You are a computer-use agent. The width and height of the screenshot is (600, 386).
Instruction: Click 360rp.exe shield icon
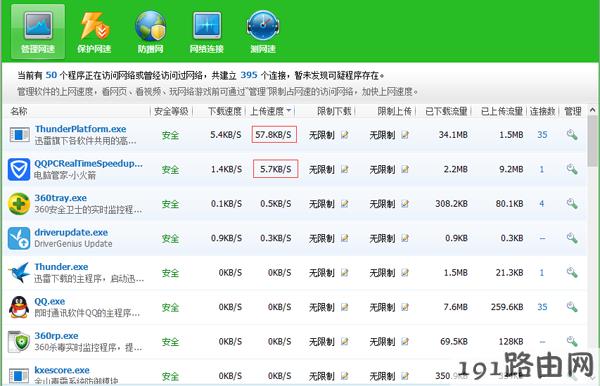click(x=19, y=341)
